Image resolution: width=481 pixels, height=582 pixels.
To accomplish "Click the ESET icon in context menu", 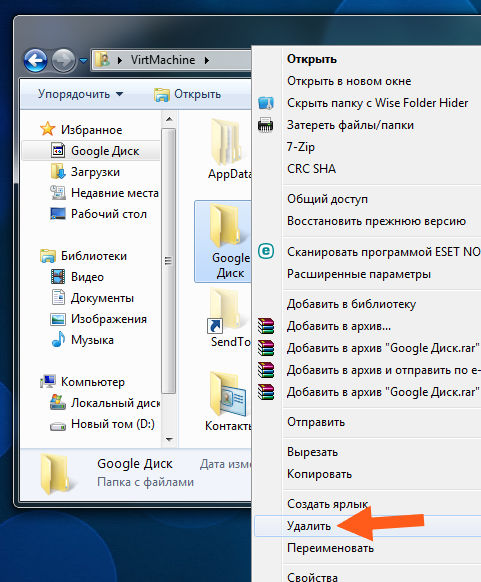I will pyautogui.click(x=266, y=251).
